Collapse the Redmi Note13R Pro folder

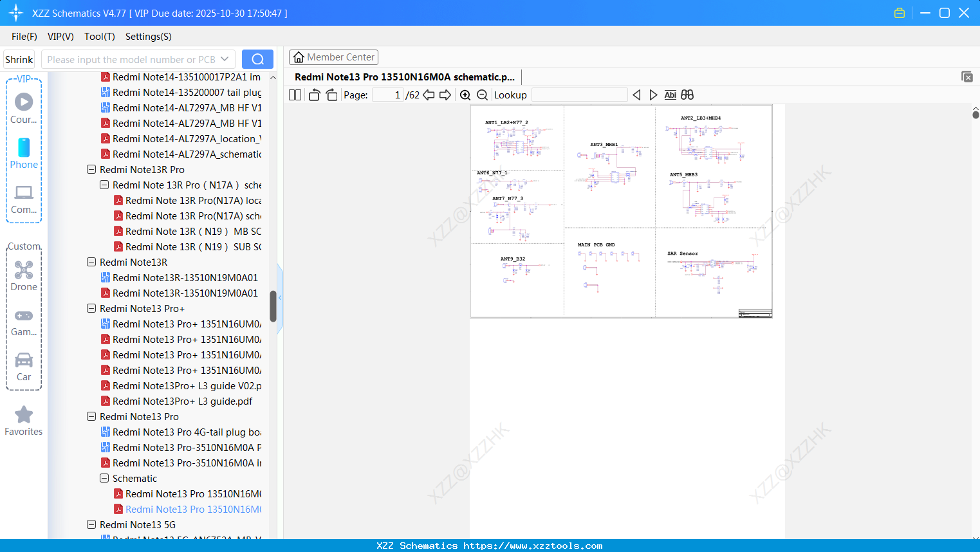(91, 170)
